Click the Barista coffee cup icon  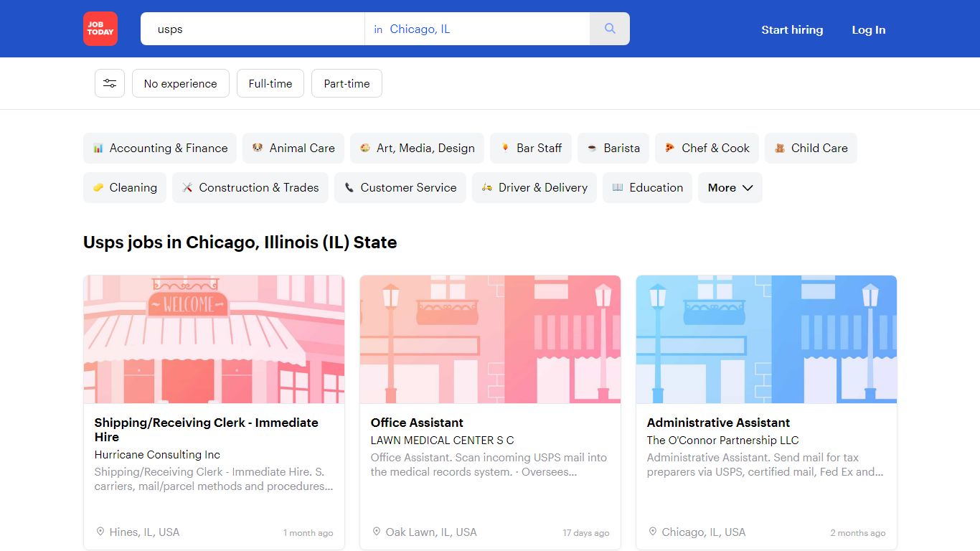pos(592,149)
